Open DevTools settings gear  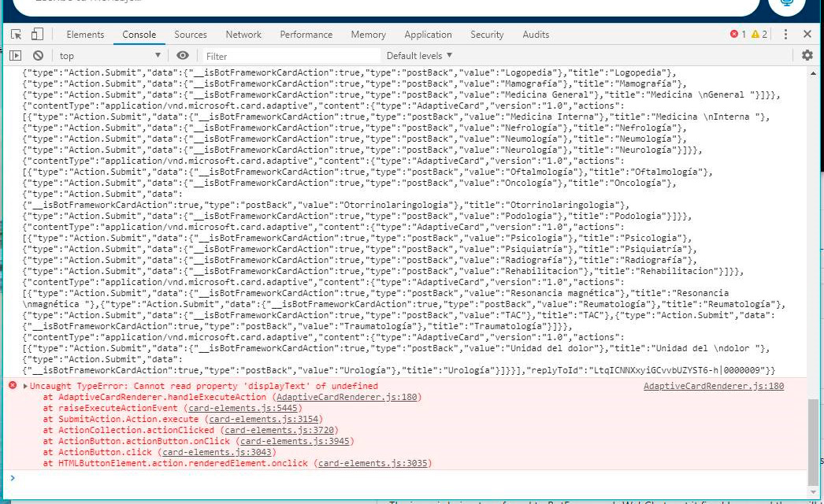pyautogui.click(x=807, y=55)
